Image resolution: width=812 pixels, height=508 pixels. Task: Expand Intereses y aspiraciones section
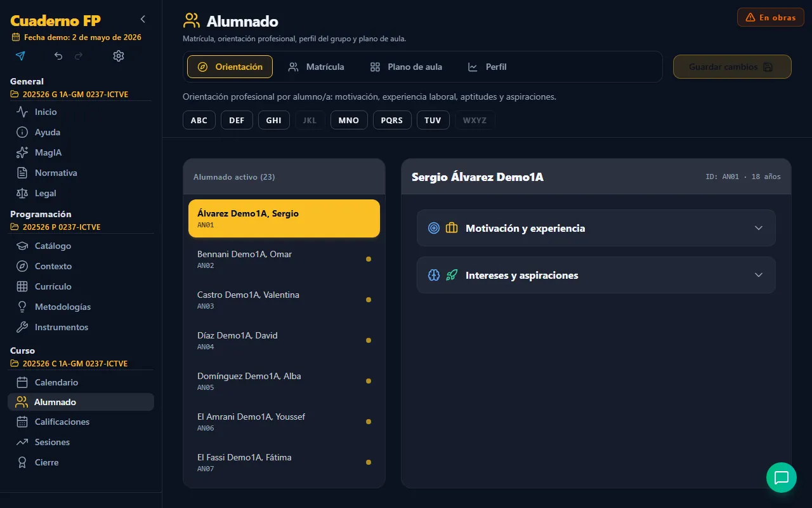(x=596, y=275)
